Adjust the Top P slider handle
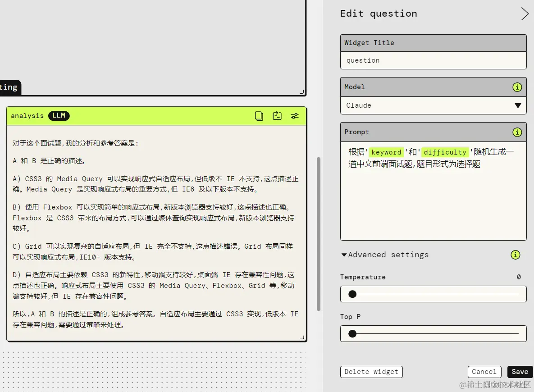Image resolution: width=534 pixels, height=392 pixels. 352,334
